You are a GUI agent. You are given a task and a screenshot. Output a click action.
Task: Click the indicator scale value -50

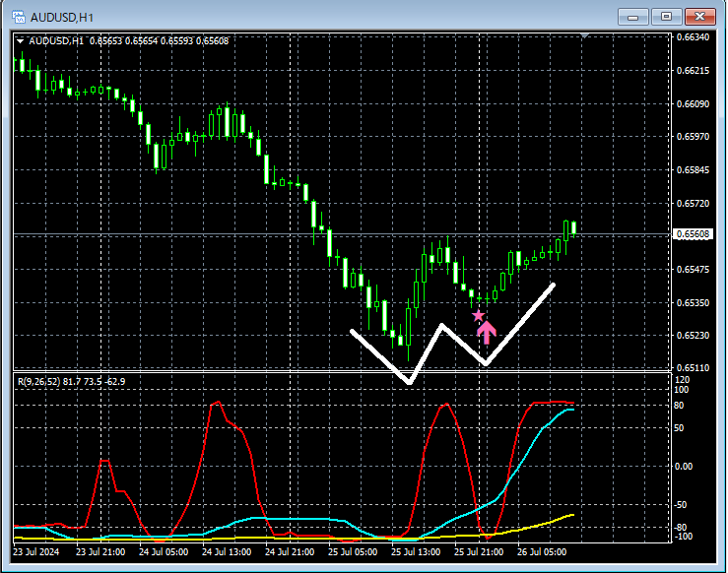pyautogui.click(x=680, y=505)
